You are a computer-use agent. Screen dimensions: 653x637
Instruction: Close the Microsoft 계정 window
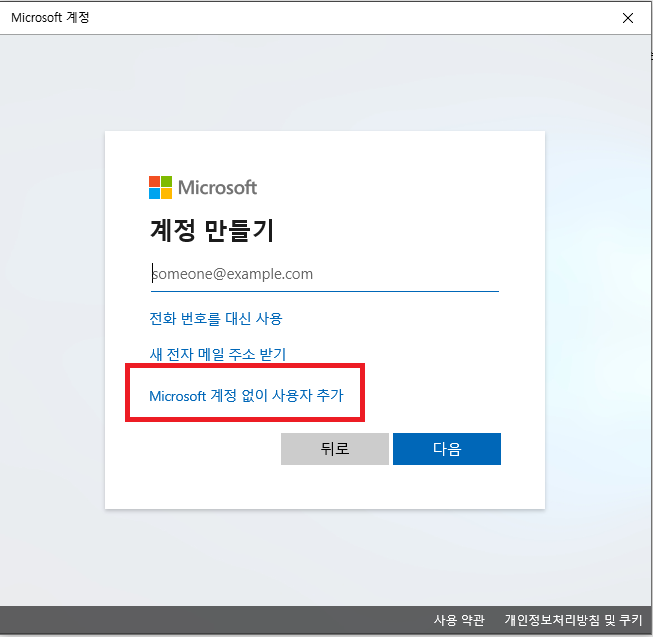point(628,18)
